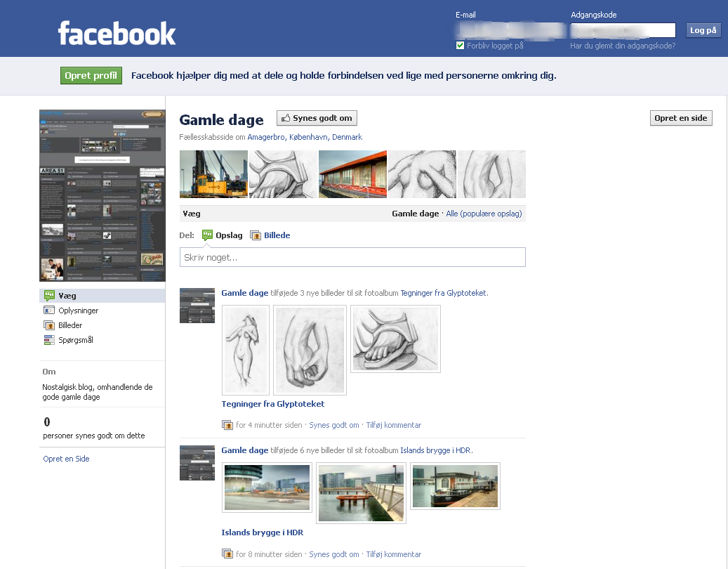728x569 pixels.
Task: Click the 'Synes godt om' page button
Action: point(317,118)
